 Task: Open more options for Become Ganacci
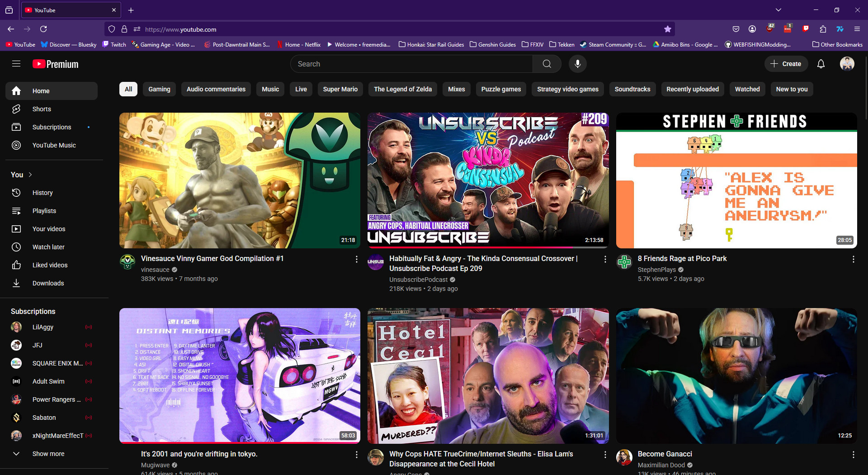click(853, 455)
